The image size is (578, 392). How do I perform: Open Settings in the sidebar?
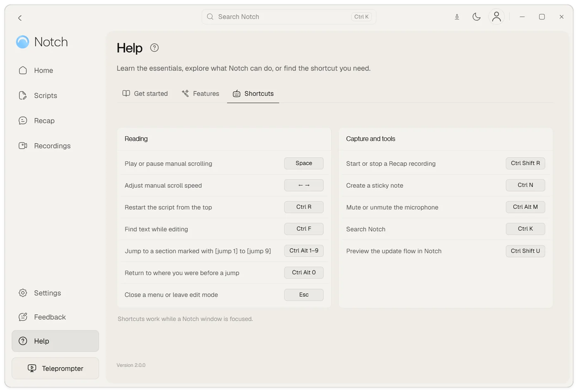tap(55, 293)
